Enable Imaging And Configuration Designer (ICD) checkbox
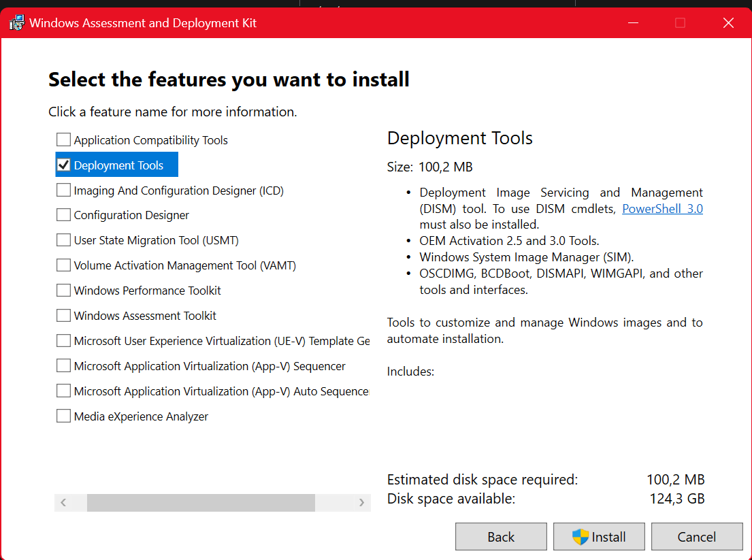The width and height of the screenshot is (752, 560). pos(63,190)
